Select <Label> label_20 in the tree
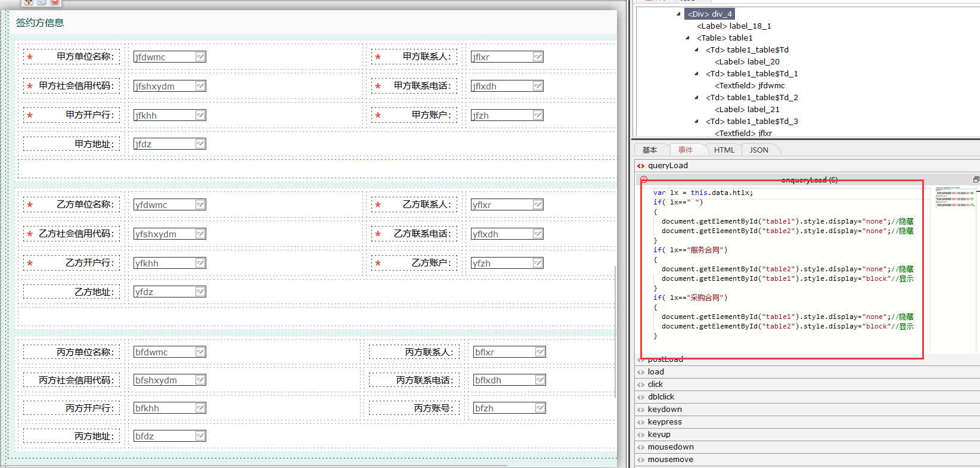The image size is (980, 468). point(747,61)
